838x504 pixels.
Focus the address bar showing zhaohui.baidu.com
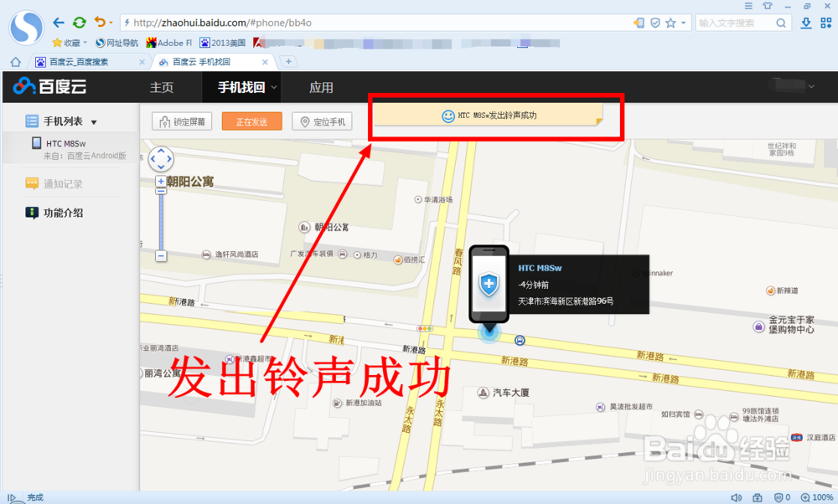click(x=374, y=23)
